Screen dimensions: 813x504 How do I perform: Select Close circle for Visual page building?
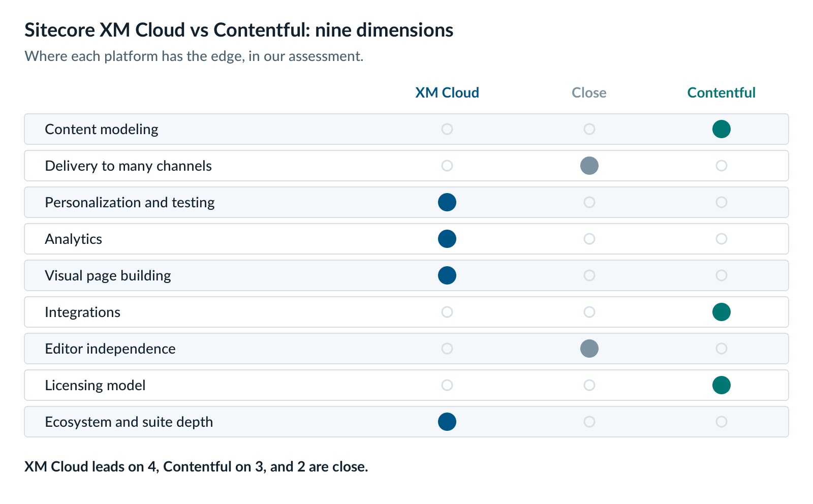(589, 275)
